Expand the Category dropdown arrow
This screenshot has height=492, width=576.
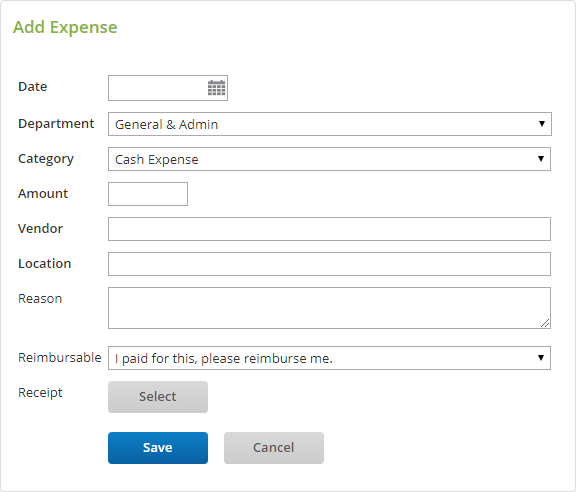[541, 159]
